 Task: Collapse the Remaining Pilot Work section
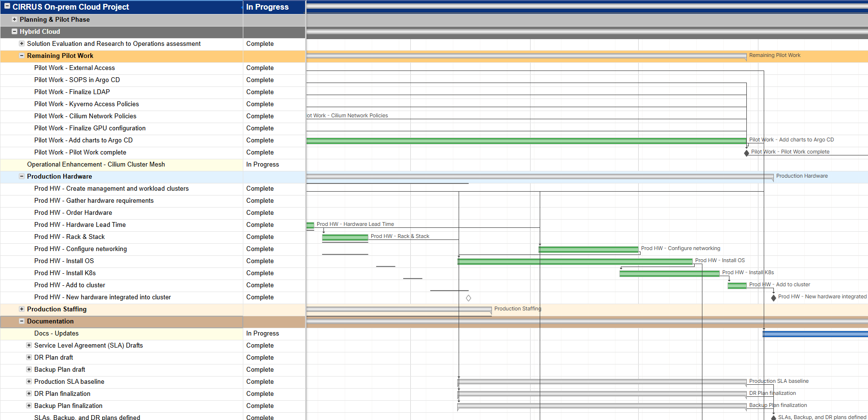(22, 56)
